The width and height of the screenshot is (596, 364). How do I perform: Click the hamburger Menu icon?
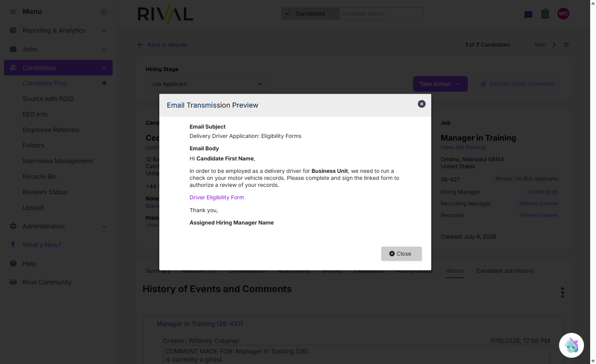coord(13,12)
